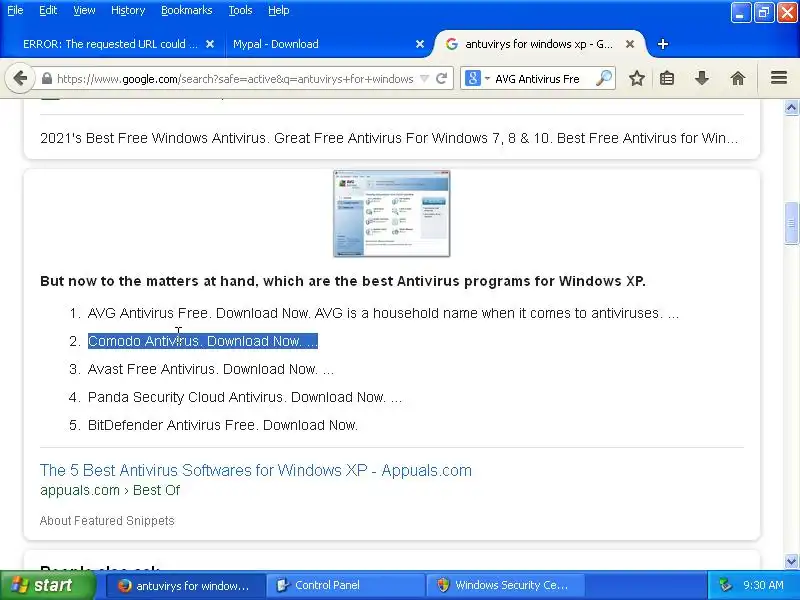The height and width of the screenshot is (600, 800).
Task: Restore down the browser window
Action: point(764,13)
